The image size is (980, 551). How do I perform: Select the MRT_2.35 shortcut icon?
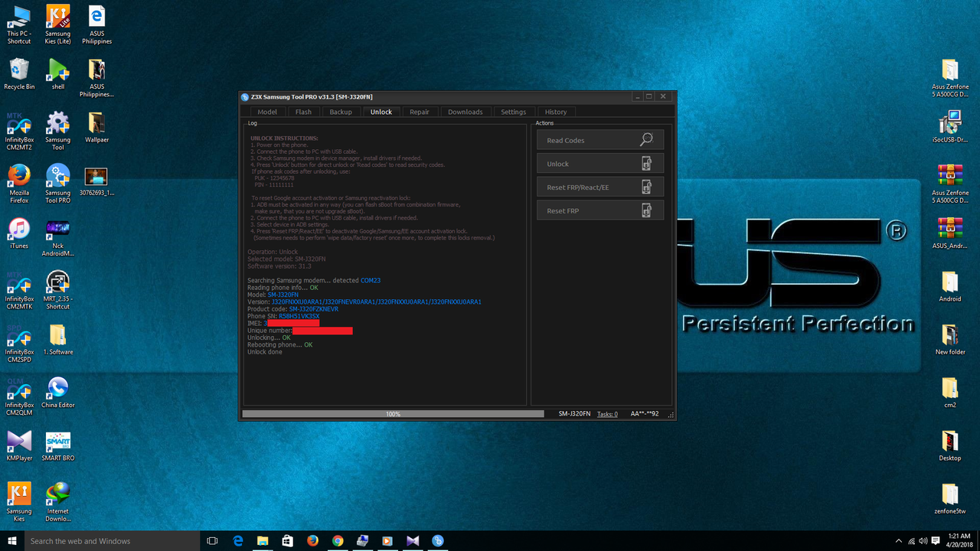[58, 290]
